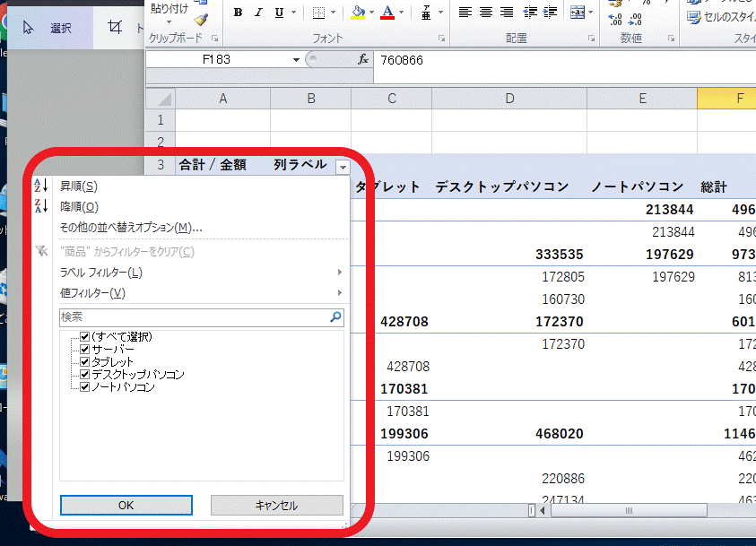Viewport: 756px width, 546px height.
Task: Uncheck the (すべて選択) checkbox
Action: click(x=85, y=337)
